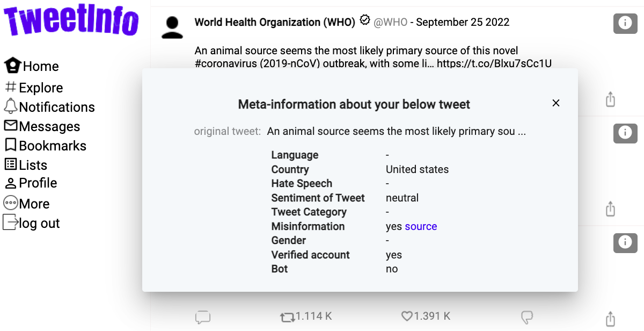Open Notifications from the sidebar
This screenshot has width=644, height=331.
coord(49,107)
